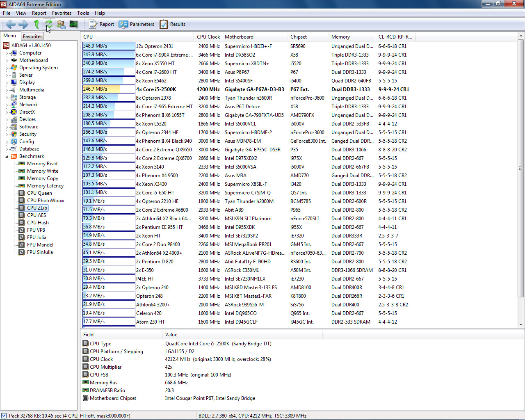The width and height of the screenshot is (525, 420).
Task: Expand the Operating System tree node
Action: pyautogui.click(x=7, y=68)
